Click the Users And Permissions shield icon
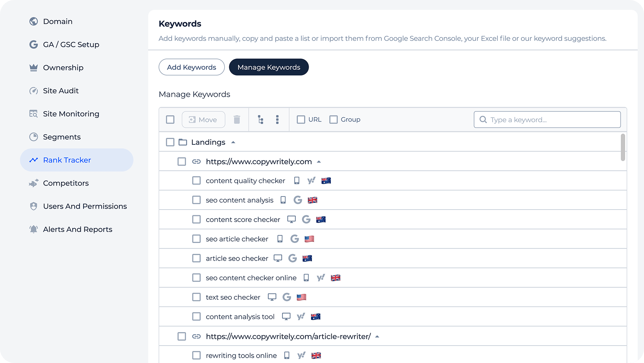 [33, 206]
